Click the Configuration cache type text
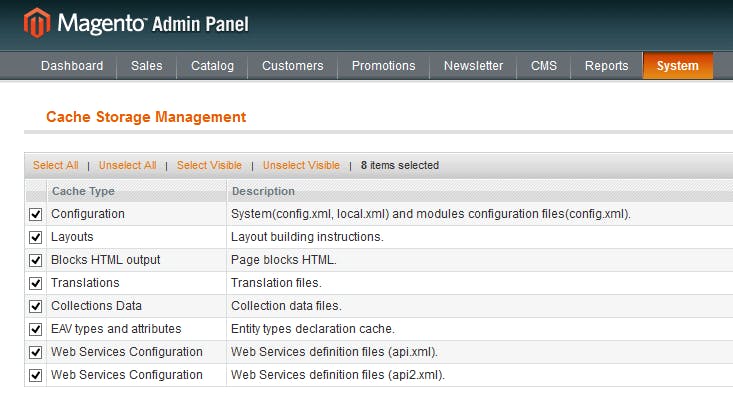 tap(88, 214)
